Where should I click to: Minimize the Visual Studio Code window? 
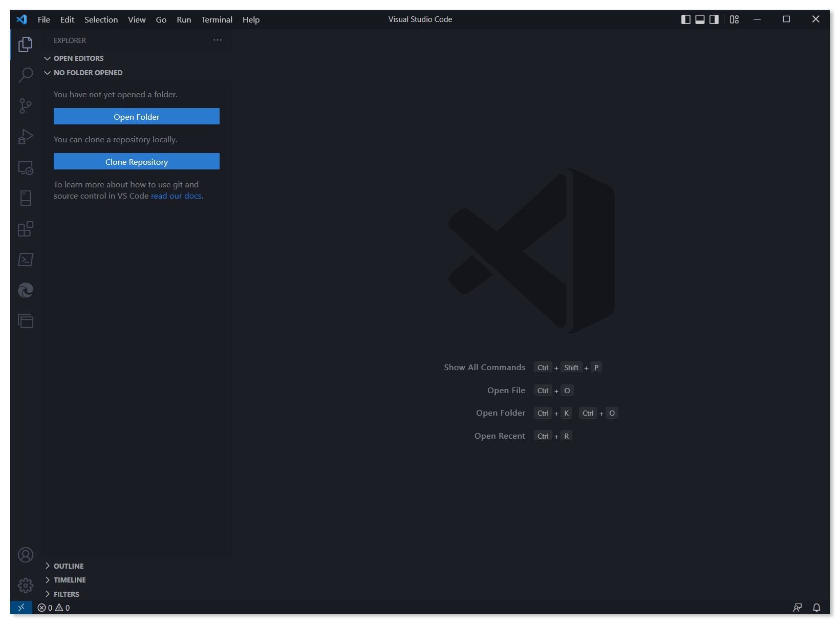click(757, 19)
